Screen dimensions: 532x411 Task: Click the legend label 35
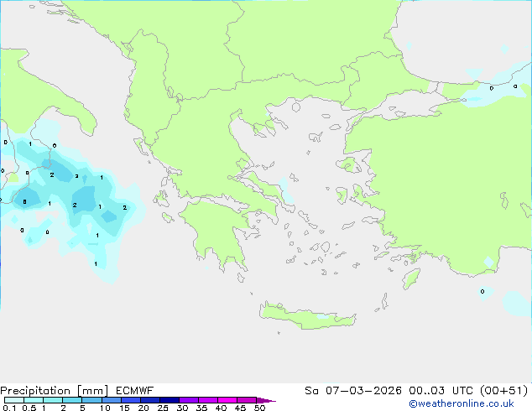[201, 408]
